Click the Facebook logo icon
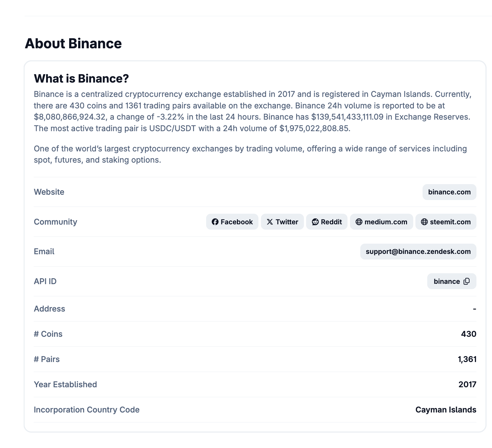Image resolution: width=492 pixels, height=448 pixels. 215,222
